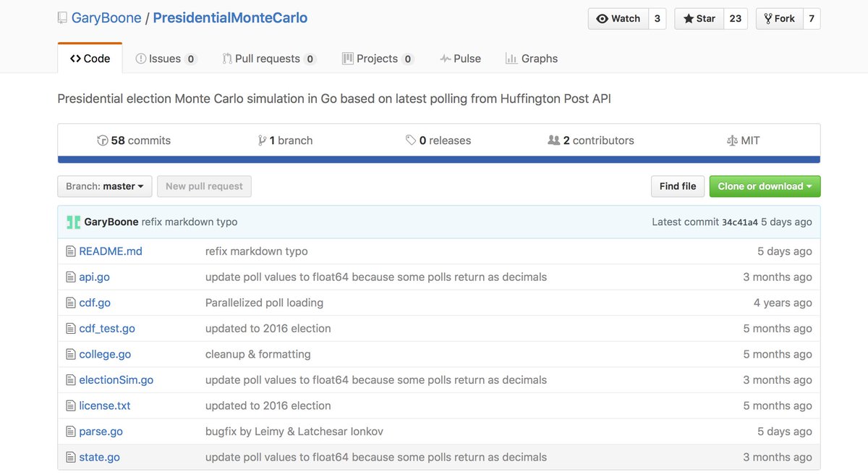
Task: Open the Issues tab
Action: [166, 59]
